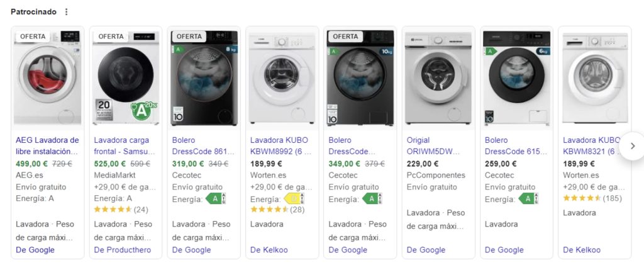Click energy label A on Bolero 319,00 € card
The height and width of the screenshot is (265, 644).
point(216,199)
